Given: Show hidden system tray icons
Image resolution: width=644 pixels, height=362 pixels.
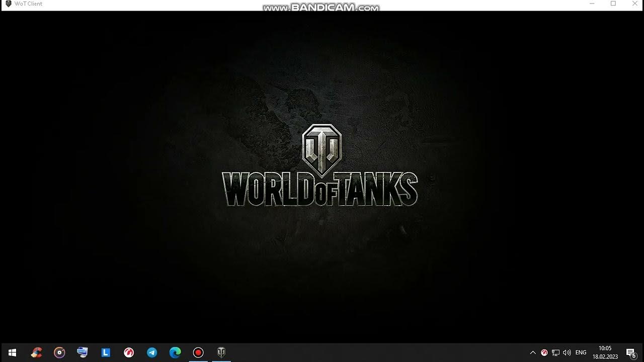Looking at the screenshot, I should pos(533,352).
